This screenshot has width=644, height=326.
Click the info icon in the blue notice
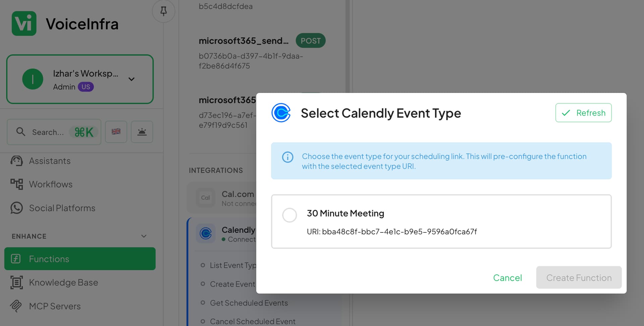coord(287,157)
